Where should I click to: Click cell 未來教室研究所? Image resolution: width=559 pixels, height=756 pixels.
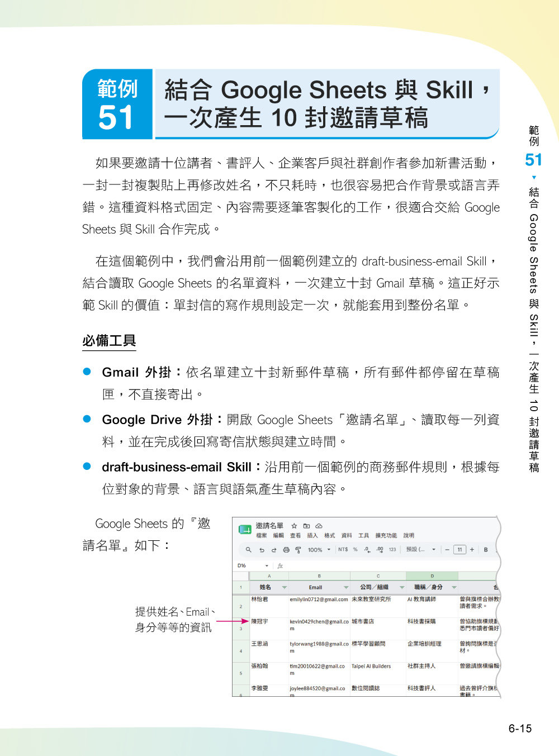[378, 606]
